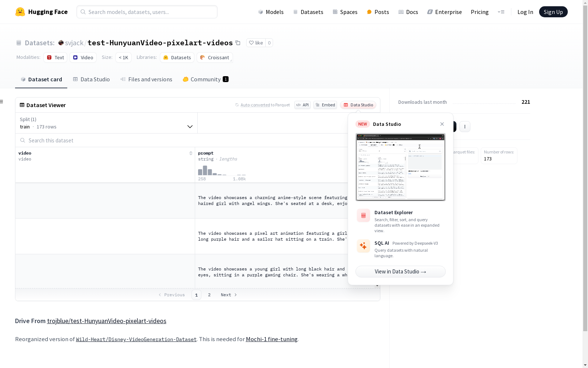Filter by the Text modality tag

pyautogui.click(x=55, y=57)
